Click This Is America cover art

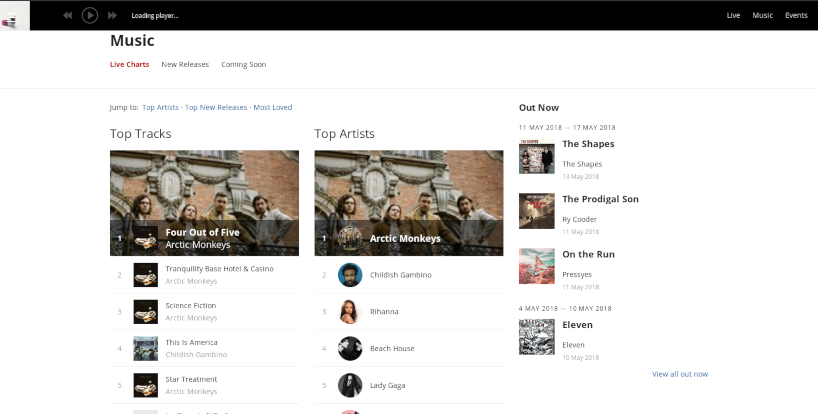coord(146,348)
